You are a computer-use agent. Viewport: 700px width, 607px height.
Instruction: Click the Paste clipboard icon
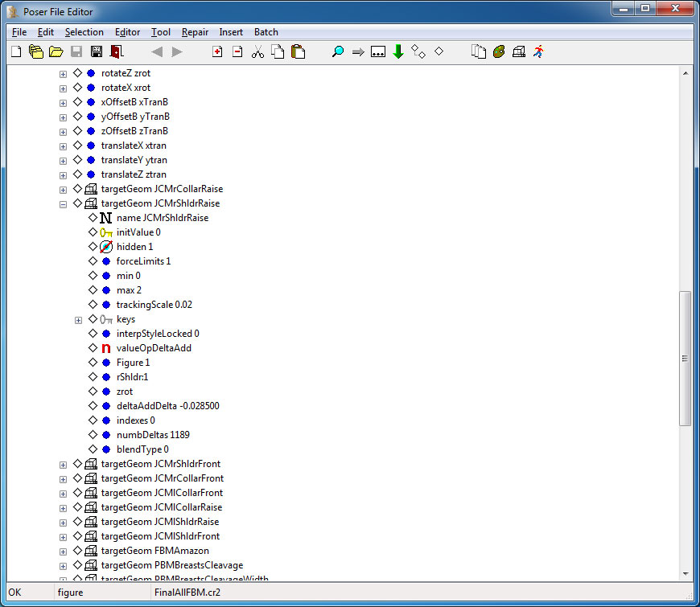pos(297,51)
